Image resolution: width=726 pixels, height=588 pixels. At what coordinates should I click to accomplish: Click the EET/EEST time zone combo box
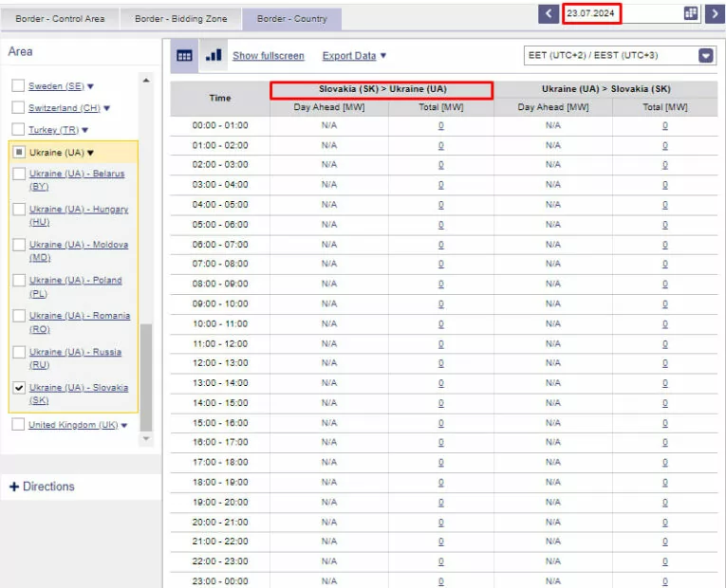pos(620,56)
